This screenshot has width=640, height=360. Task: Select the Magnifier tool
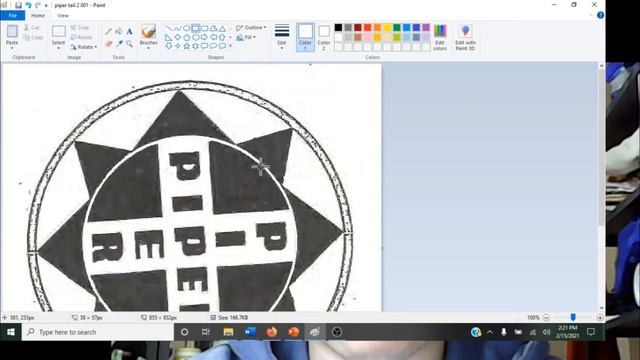pyautogui.click(x=129, y=44)
